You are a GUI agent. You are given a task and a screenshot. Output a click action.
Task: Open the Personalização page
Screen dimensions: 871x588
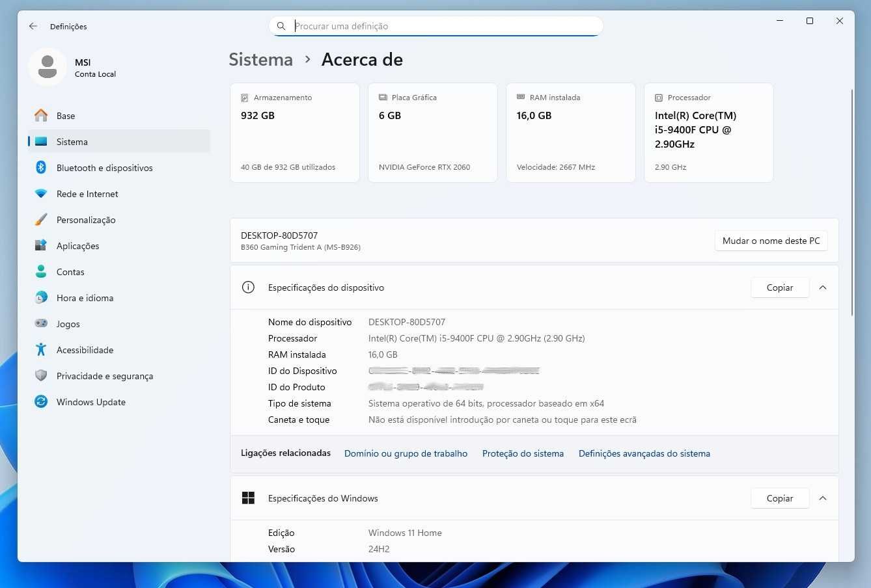119,220
